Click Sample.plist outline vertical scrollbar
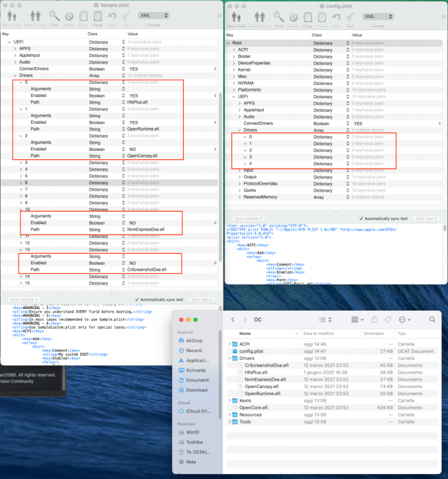 tap(220, 177)
